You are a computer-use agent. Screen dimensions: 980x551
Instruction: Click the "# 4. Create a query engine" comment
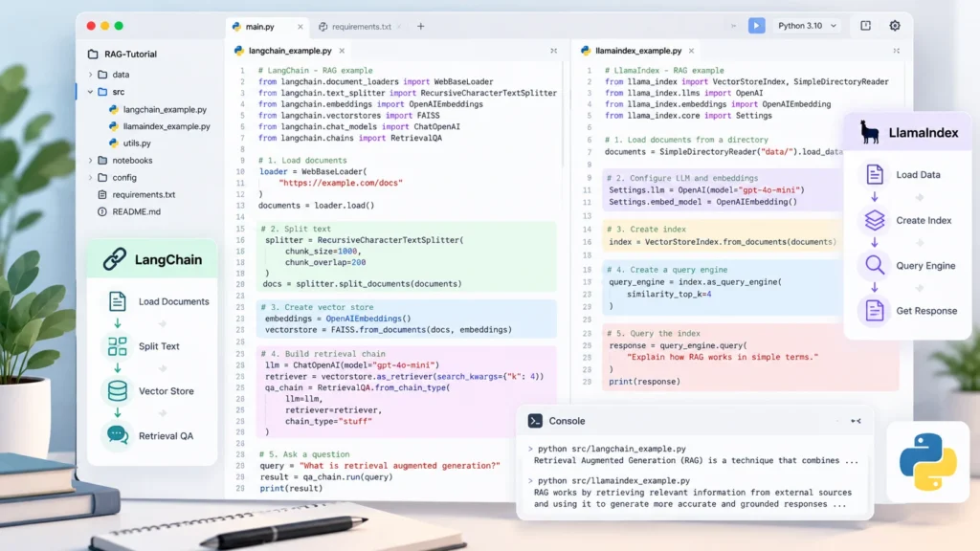coord(667,270)
